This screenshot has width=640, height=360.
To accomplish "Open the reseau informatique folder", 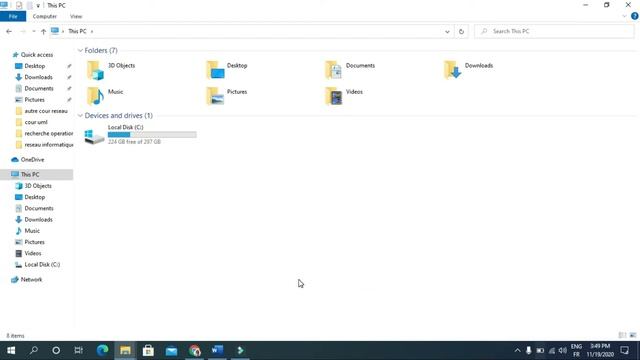I will [x=49, y=144].
